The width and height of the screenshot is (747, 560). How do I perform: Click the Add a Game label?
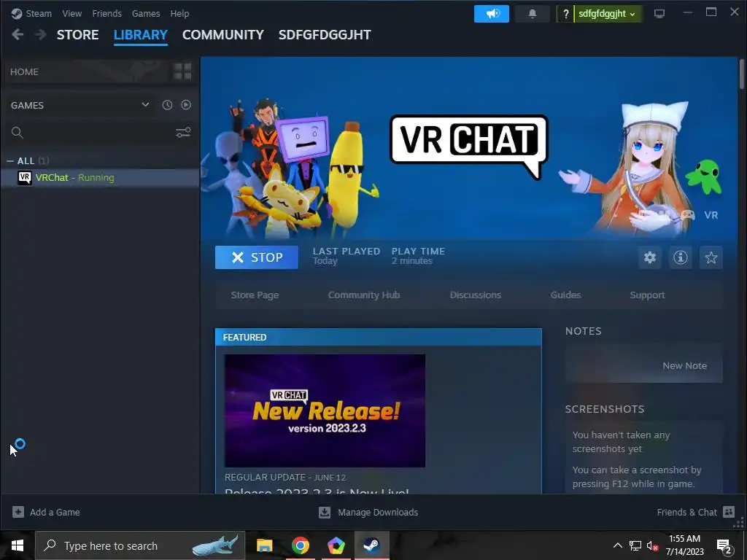55,513
